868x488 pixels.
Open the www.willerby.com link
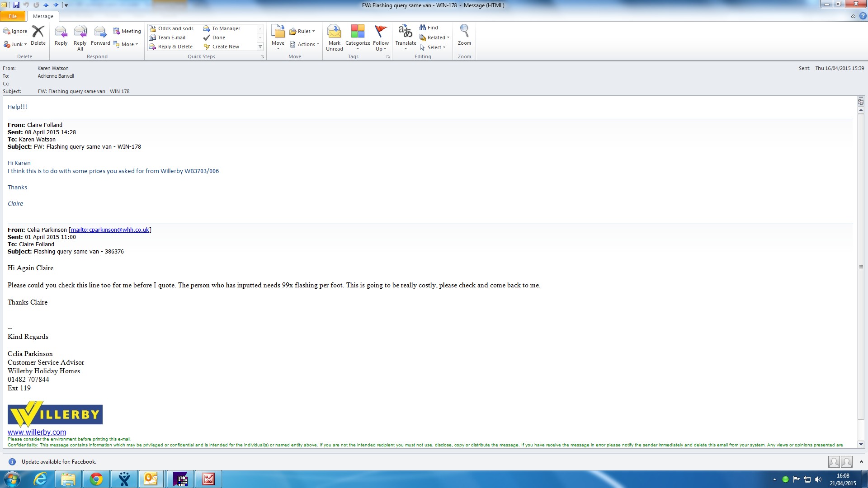click(x=37, y=432)
